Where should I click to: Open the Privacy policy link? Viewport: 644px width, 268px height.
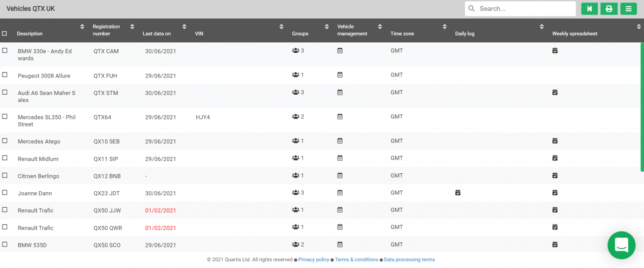pyautogui.click(x=314, y=260)
